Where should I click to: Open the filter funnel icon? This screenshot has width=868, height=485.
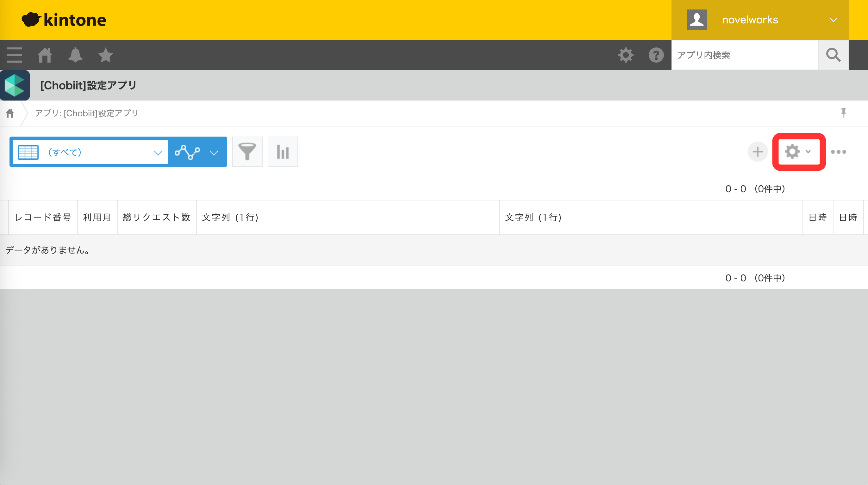tap(247, 152)
